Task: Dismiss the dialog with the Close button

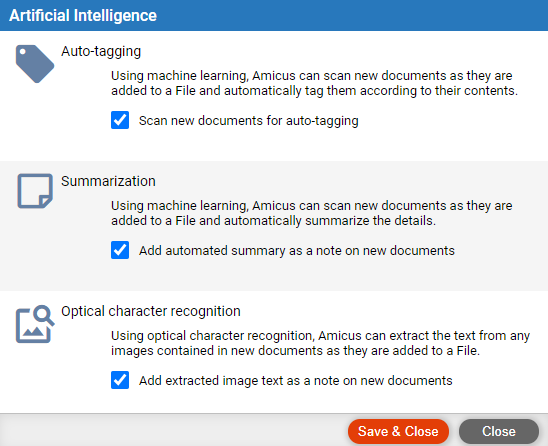Action: coord(499,431)
